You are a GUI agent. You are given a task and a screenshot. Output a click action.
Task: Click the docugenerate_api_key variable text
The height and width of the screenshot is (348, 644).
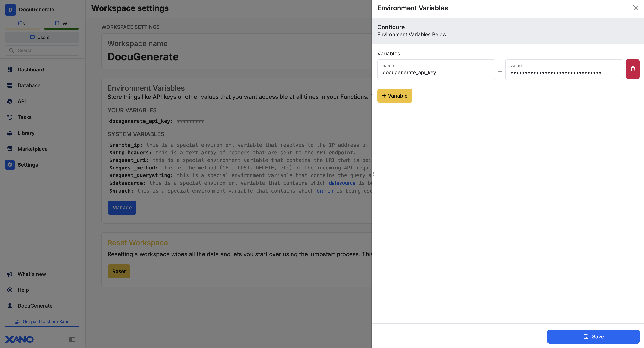141,121
